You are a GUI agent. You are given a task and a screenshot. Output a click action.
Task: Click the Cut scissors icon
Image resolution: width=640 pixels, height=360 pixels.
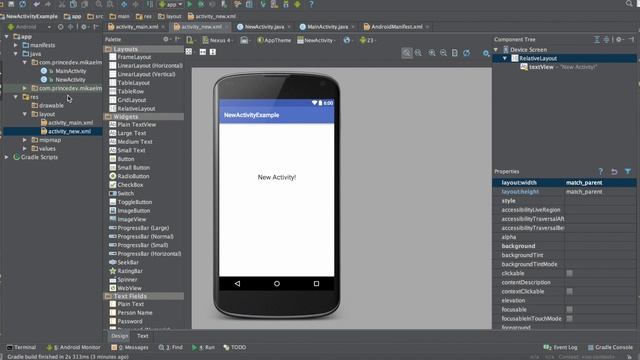[62, 4]
